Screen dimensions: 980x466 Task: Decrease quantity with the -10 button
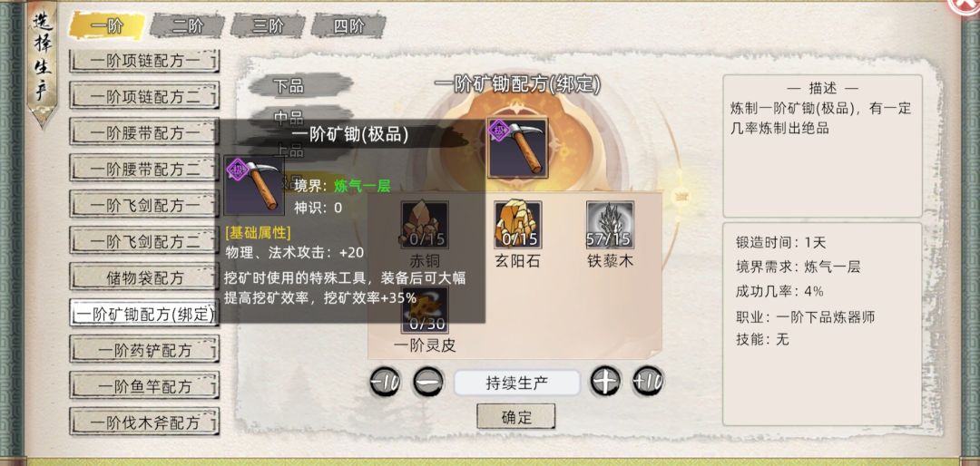(385, 382)
